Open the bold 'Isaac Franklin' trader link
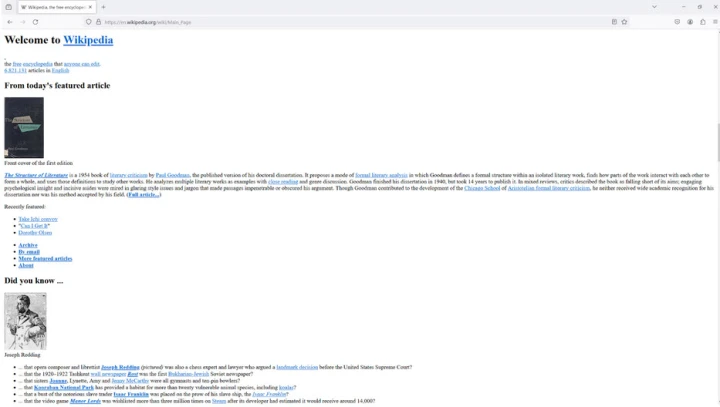 pyautogui.click(x=131, y=394)
